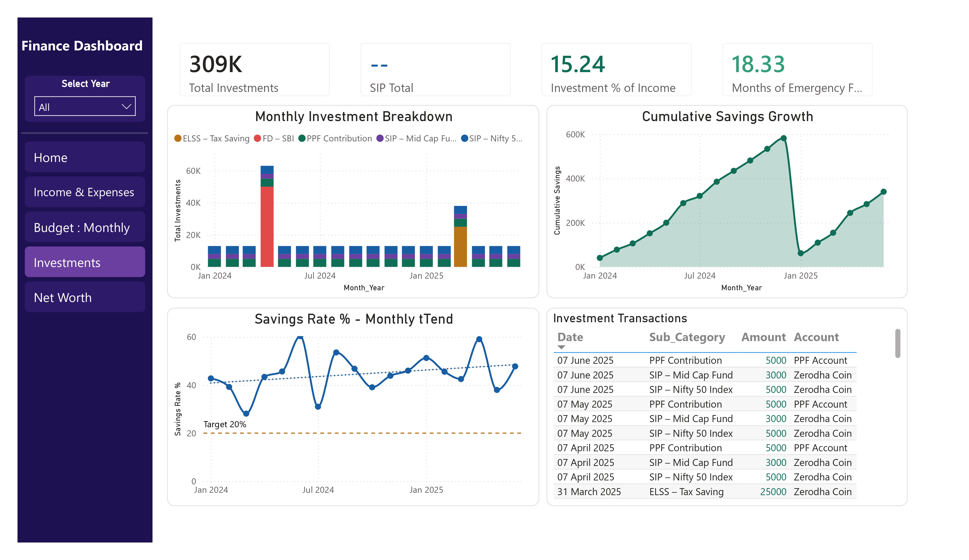Click the ELSS – Tax Saving legend marker
969x560 pixels.
(x=178, y=138)
